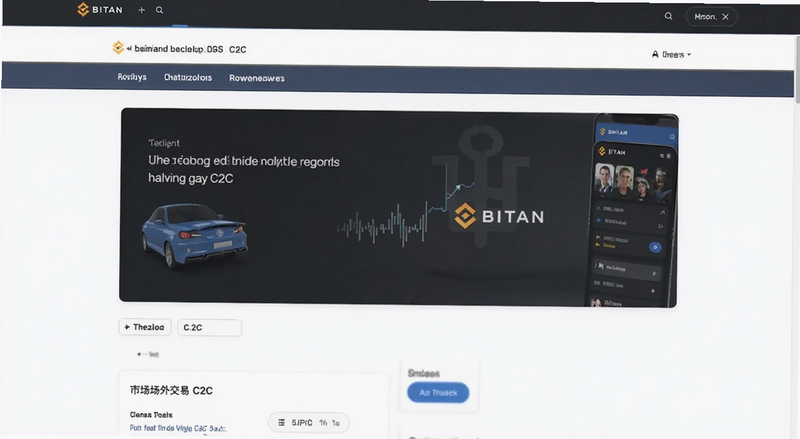
Task: Click the "Tedient" label in the banner
Action: pyautogui.click(x=164, y=143)
